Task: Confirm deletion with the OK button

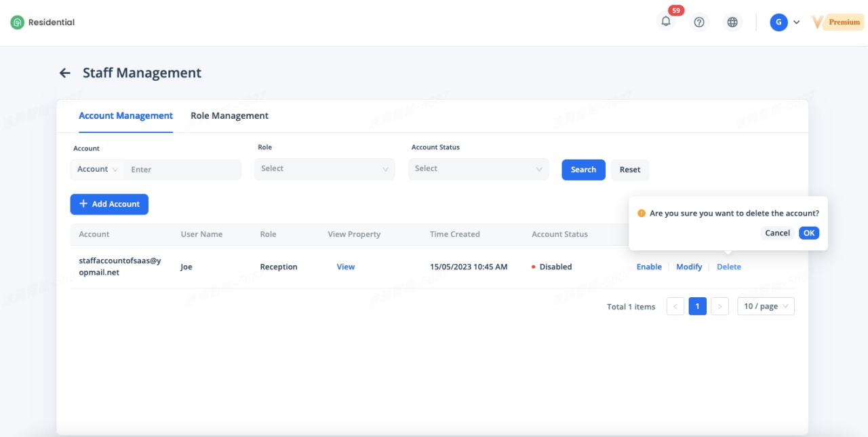Action: (808, 233)
